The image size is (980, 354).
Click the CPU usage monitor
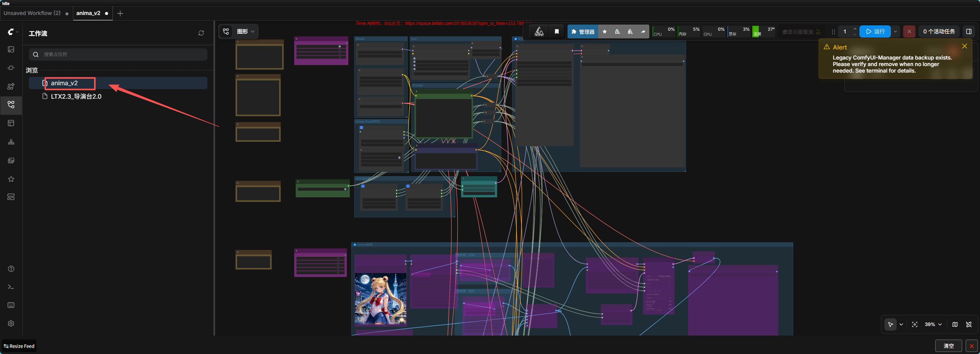click(664, 31)
